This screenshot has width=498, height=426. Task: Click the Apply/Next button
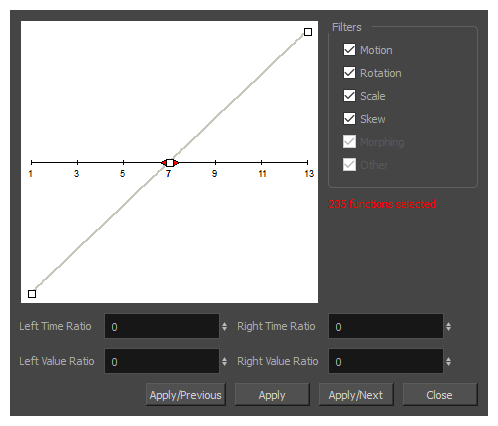tap(356, 395)
